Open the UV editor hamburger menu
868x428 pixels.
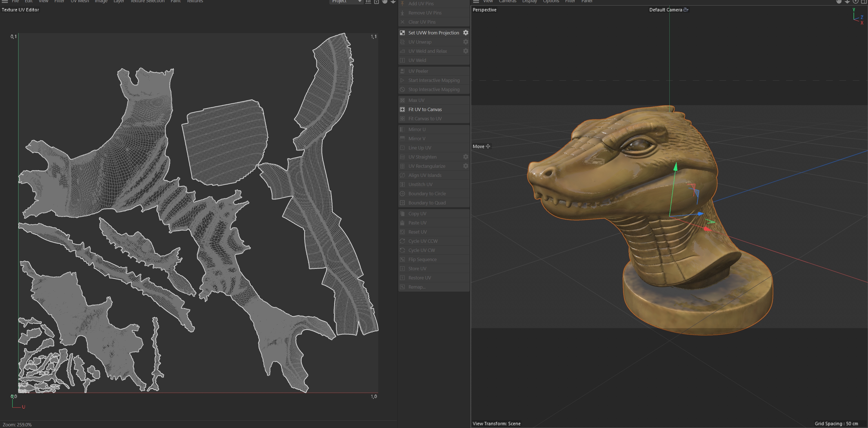click(5, 1)
